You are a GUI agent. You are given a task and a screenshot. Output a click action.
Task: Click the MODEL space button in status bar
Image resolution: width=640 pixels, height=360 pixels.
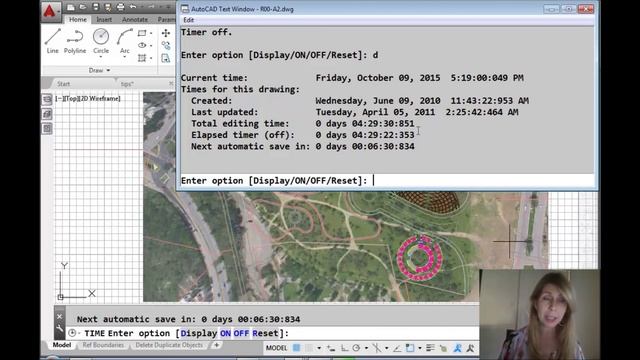pos(276,348)
